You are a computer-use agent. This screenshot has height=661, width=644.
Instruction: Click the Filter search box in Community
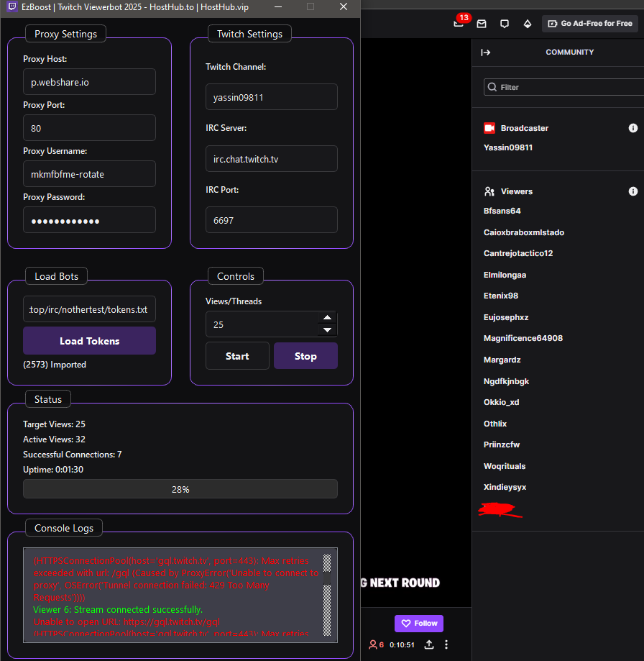pyautogui.click(x=563, y=87)
